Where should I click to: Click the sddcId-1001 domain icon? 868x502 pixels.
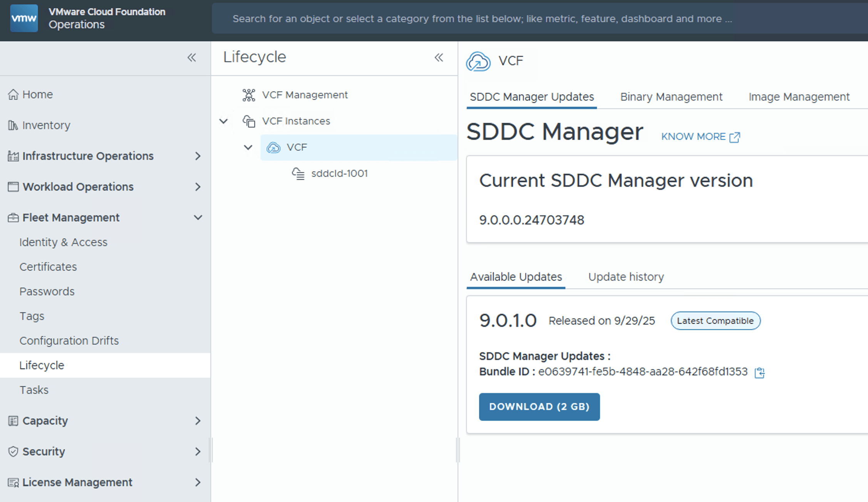[298, 174]
